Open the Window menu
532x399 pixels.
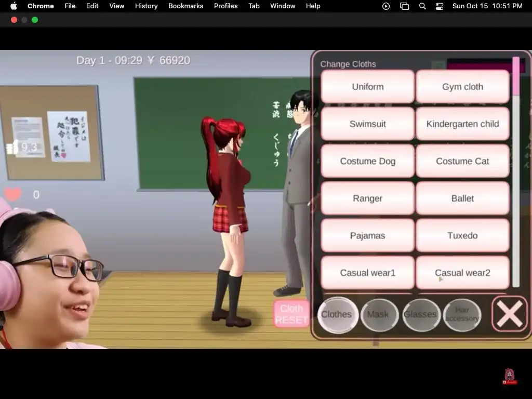point(283,6)
